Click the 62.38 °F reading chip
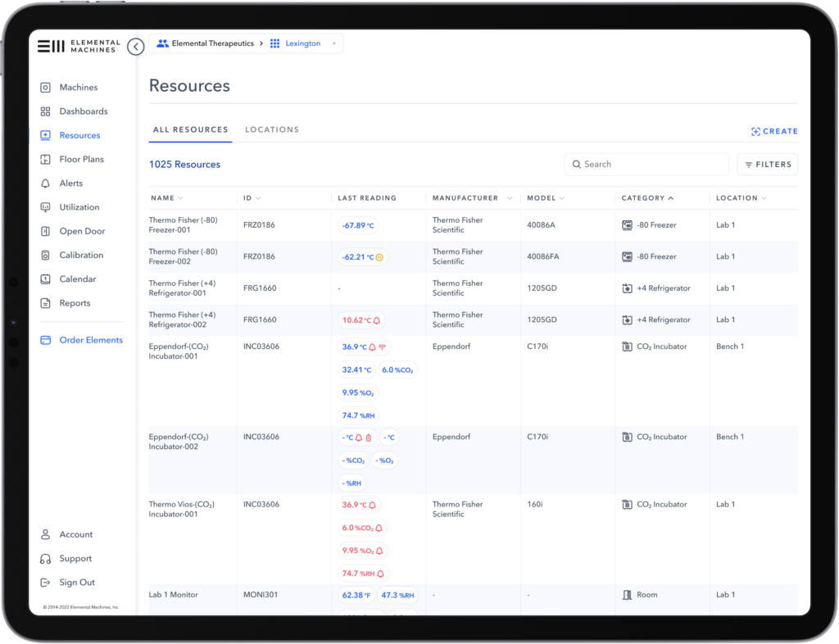The height and width of the screenshot is (644, 839). coord(356,596)
